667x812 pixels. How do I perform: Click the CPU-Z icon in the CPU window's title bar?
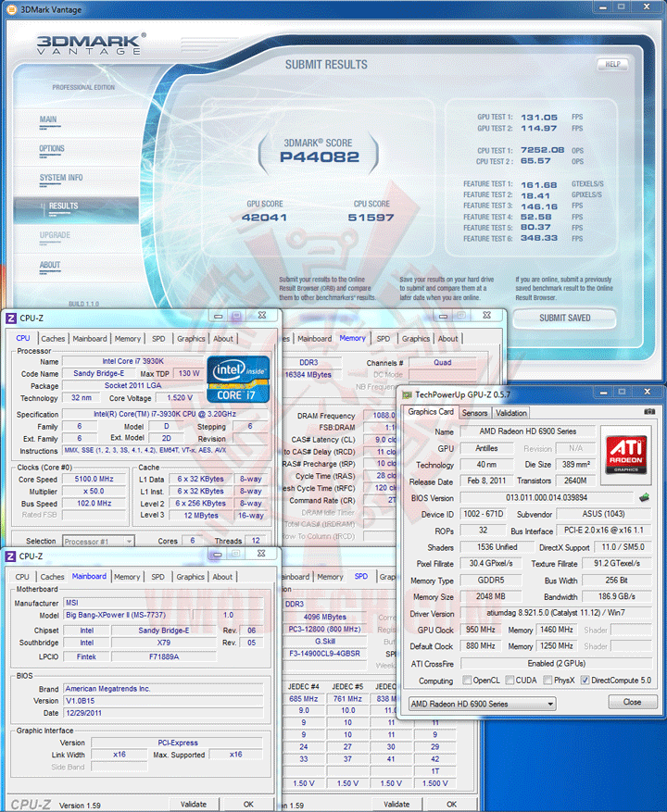coord(11,318)
